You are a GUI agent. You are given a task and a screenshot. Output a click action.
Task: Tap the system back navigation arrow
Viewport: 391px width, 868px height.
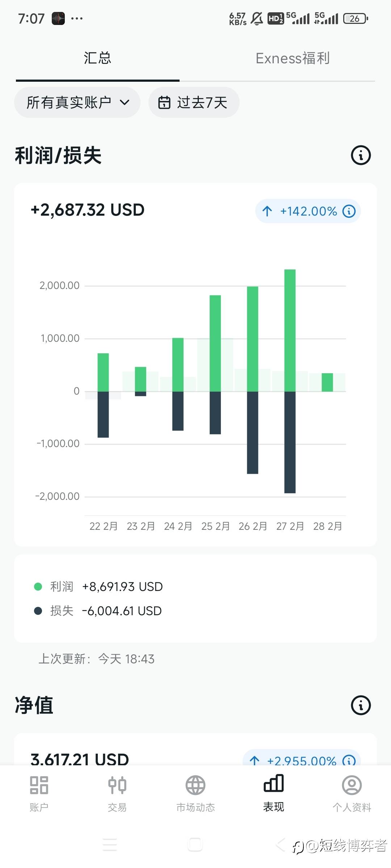(280, 844)
